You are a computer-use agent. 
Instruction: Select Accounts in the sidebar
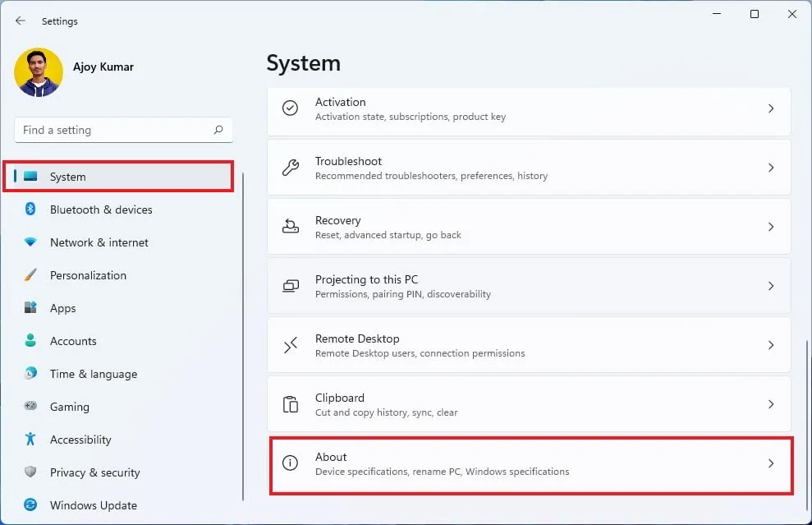pos(73,341)
